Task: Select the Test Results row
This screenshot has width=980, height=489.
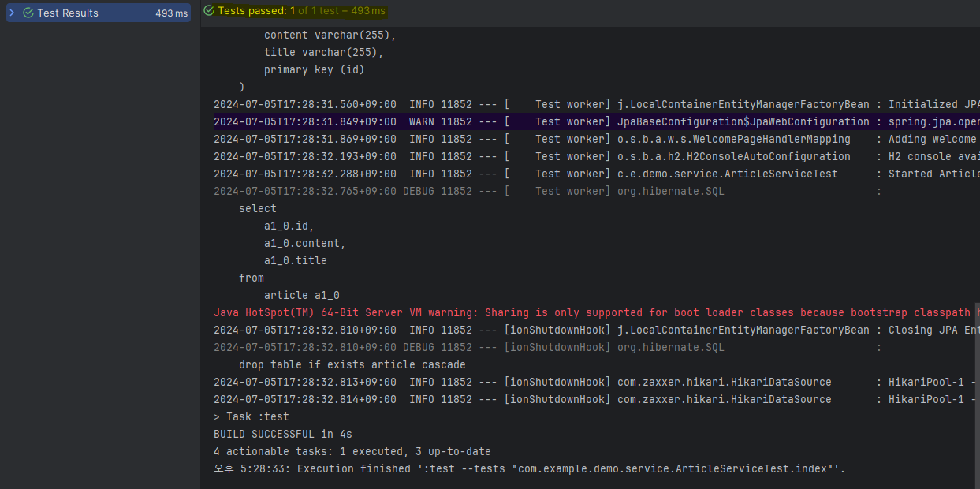Action: point(99,13)
